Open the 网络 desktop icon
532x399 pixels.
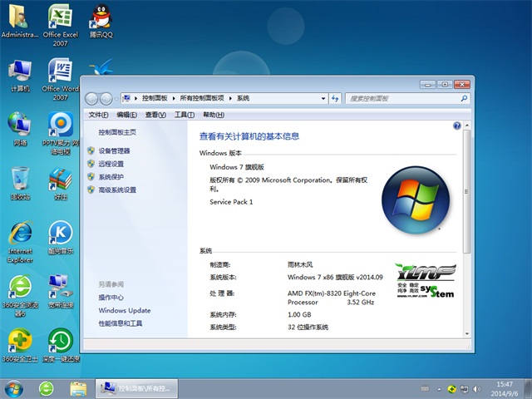tap(20, 129)
